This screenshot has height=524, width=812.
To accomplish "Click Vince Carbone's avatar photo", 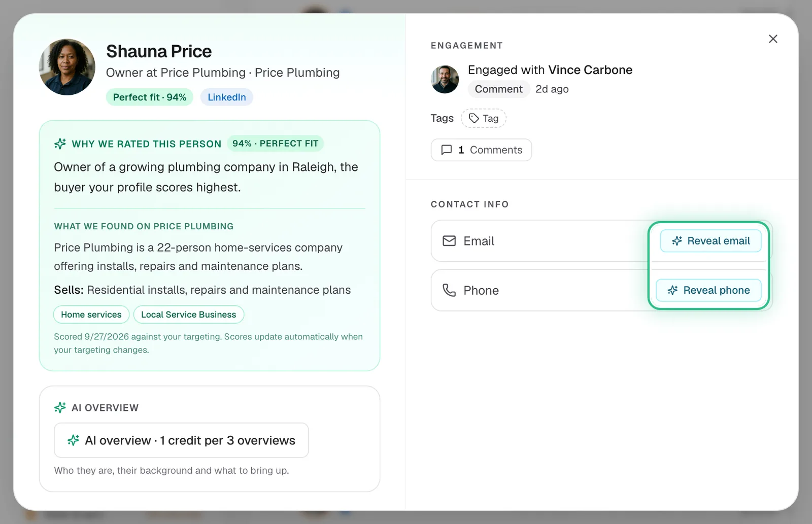I will pos(445,79).
